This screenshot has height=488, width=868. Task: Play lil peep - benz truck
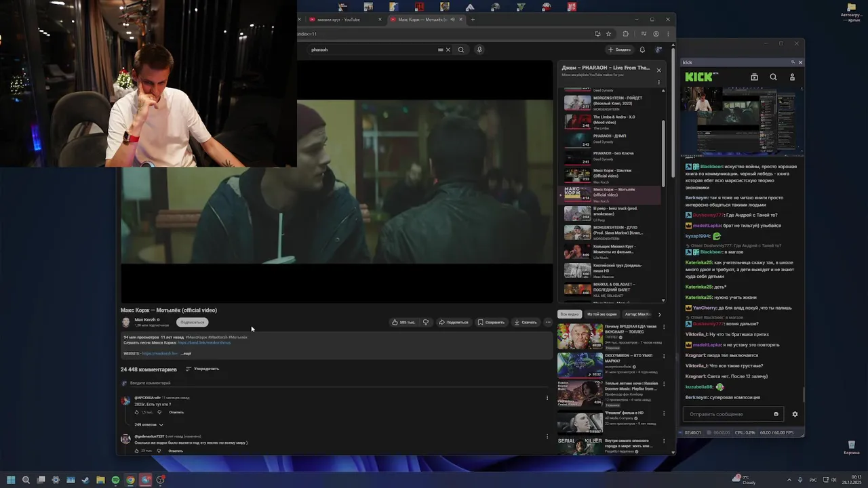[610, 213]
